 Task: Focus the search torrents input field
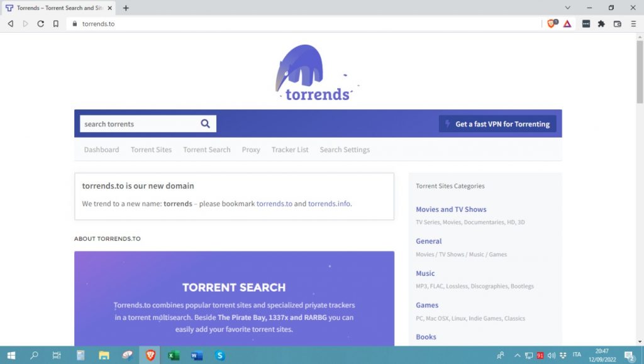point(138,124)
